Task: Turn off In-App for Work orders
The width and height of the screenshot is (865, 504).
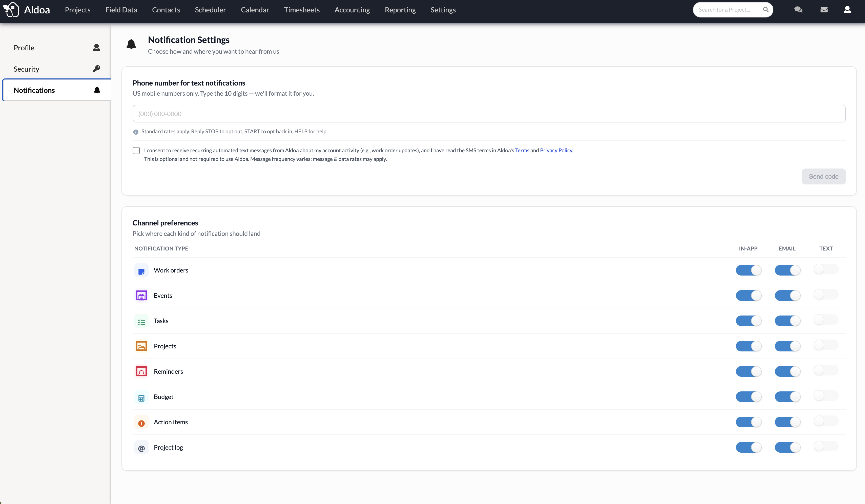Action: tap(749, 270)
